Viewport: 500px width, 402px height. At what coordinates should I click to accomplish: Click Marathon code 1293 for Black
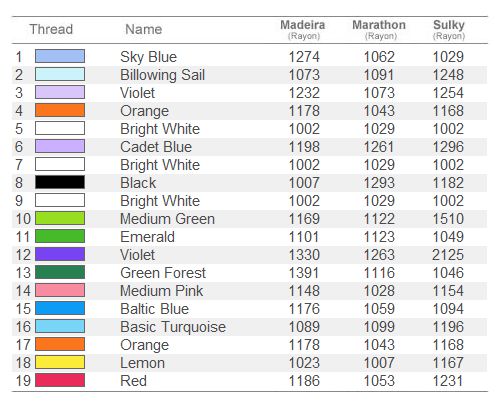[379, 183]
